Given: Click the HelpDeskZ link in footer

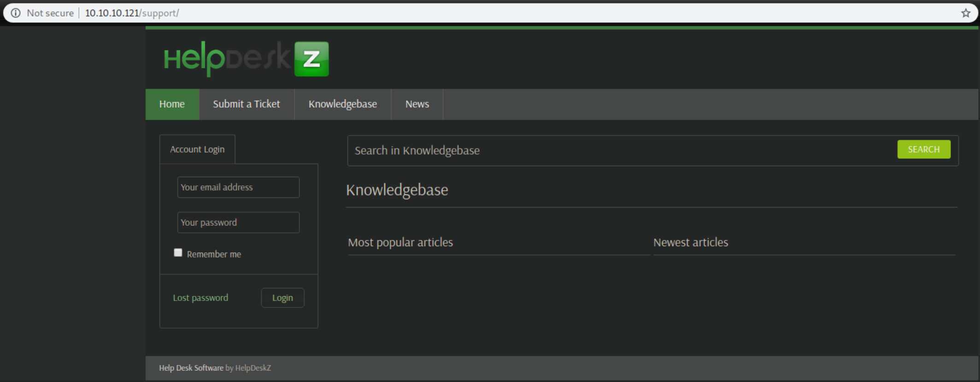Looking at the screenshot, I should [x=253, y=368].
